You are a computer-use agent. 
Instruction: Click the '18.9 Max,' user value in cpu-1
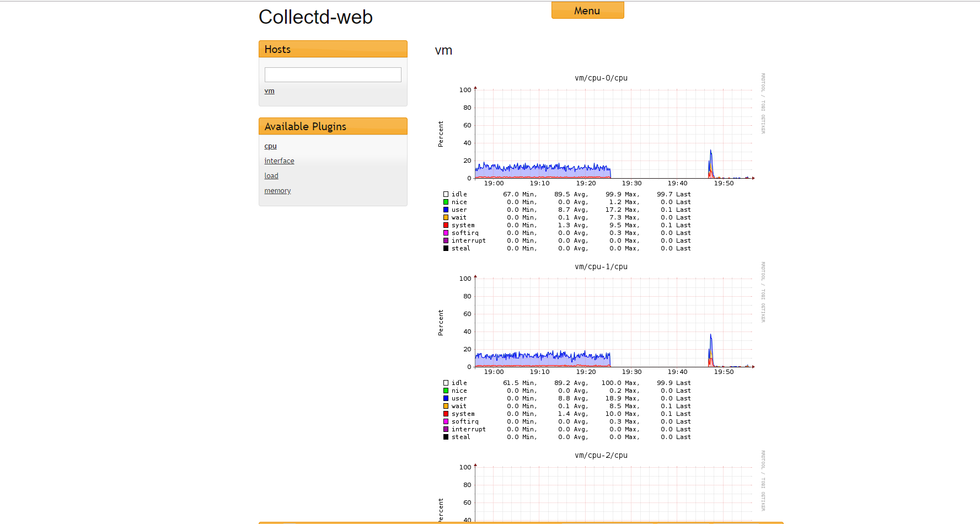(623, 398)
